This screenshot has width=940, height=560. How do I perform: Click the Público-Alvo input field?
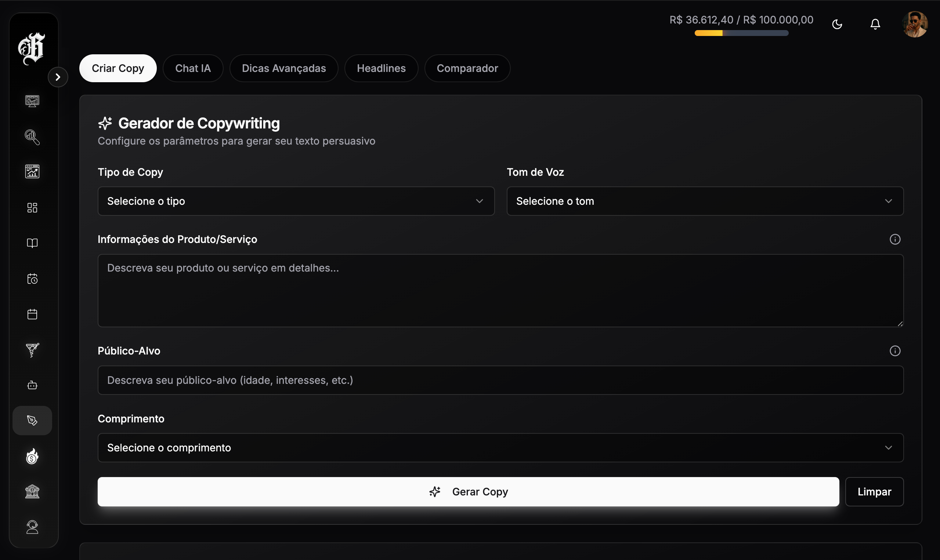click(x=500, y=380)
